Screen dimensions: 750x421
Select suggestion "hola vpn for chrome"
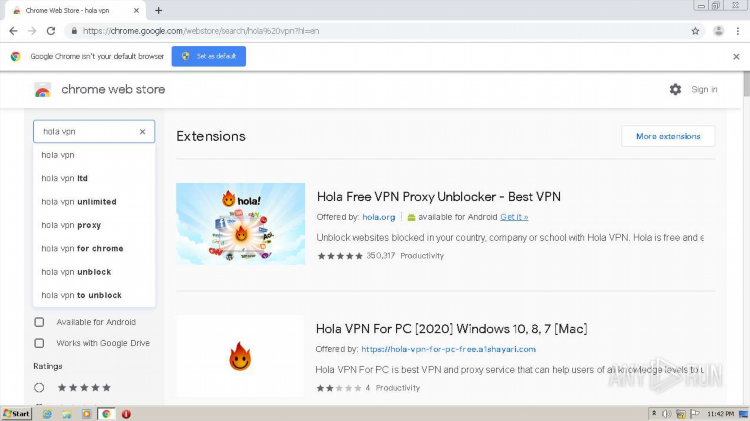click(x=94, y=249)
